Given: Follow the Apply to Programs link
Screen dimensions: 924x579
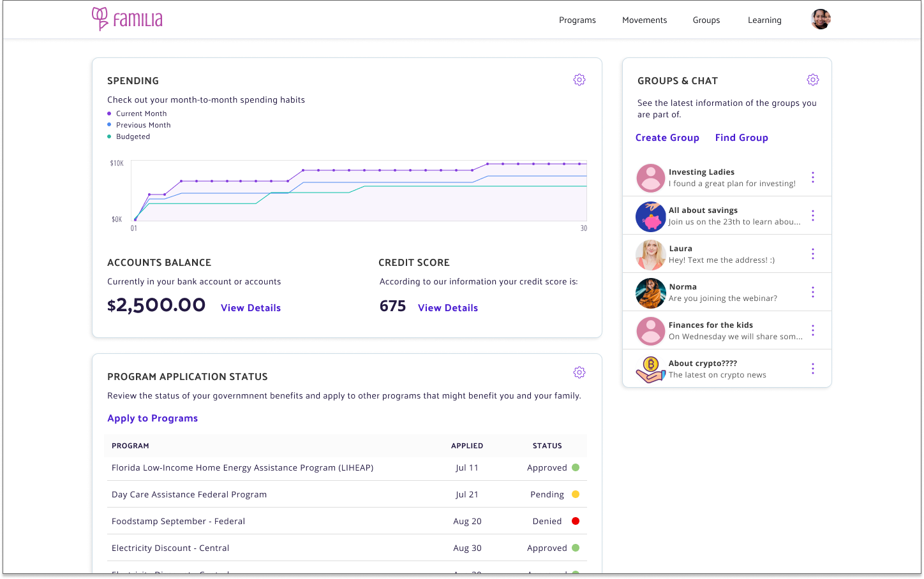Looking at the screenshot, I should (x=153, y=418).
